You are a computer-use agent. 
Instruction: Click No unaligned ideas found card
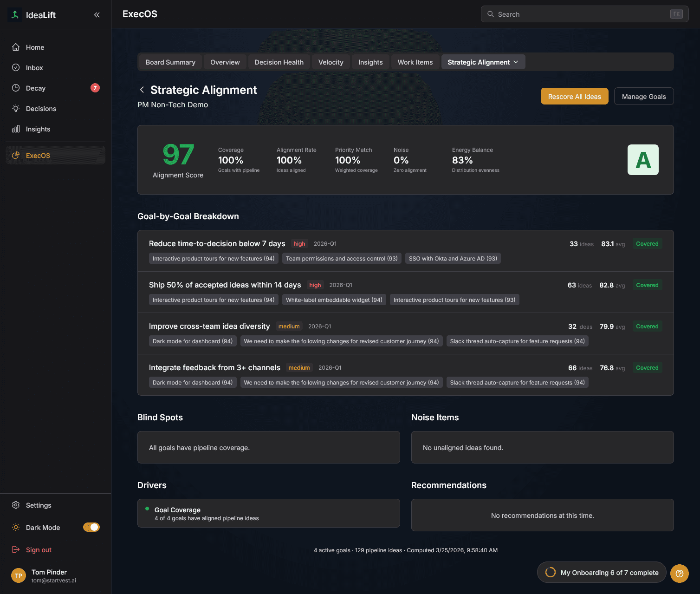click(543, 447)
